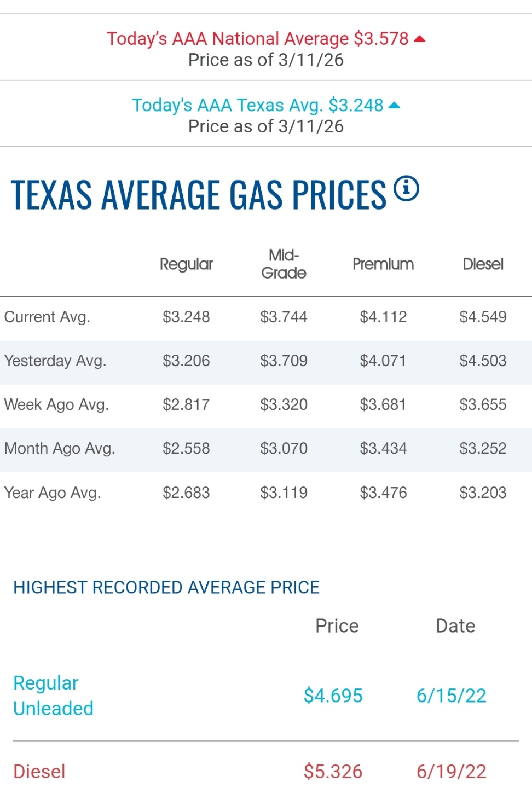This screenshot has height=811, width=532.
Task: Click the record diesel price $5.326
Action: pyautogui.click(x=333, y=772)
